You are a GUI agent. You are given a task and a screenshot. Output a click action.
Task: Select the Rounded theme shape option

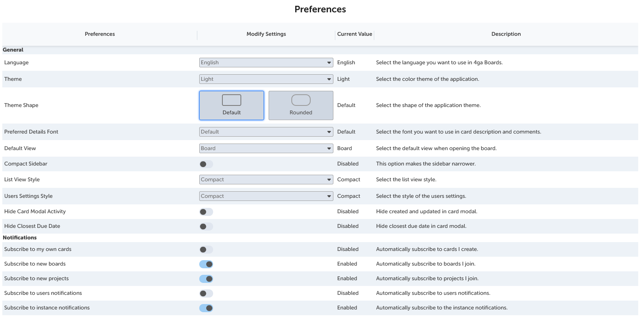click(301, 105)
